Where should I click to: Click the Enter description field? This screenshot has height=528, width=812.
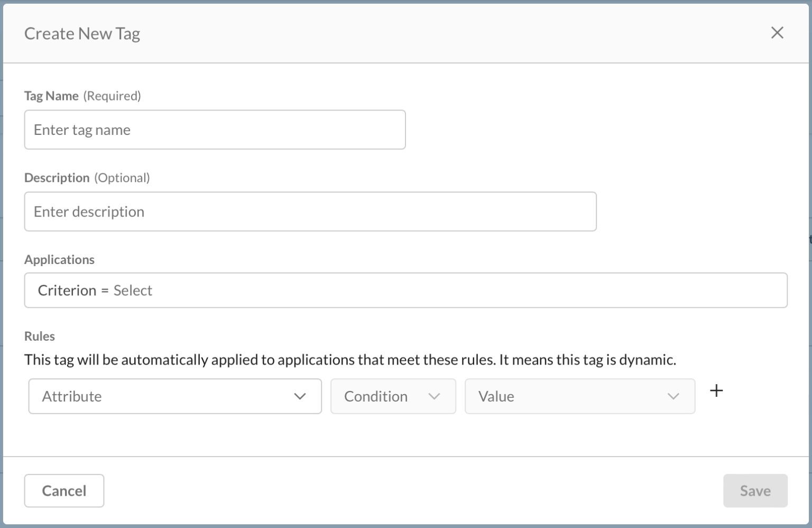[310, 211]
